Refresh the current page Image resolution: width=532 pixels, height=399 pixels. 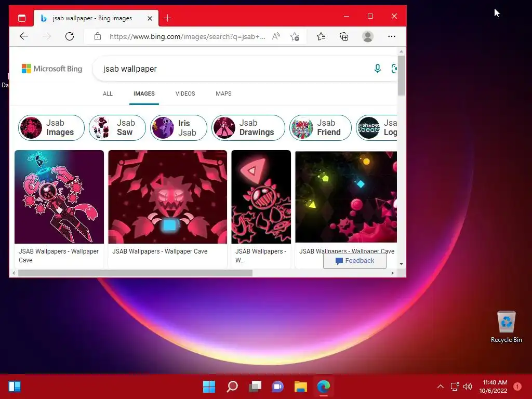pyautogui.click(x=70, y=36)
